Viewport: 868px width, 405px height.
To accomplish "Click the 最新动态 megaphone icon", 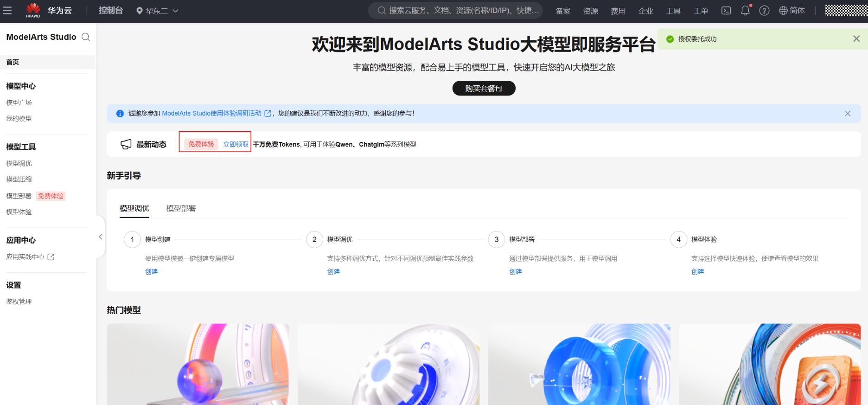I will click(x=126, y=145).
